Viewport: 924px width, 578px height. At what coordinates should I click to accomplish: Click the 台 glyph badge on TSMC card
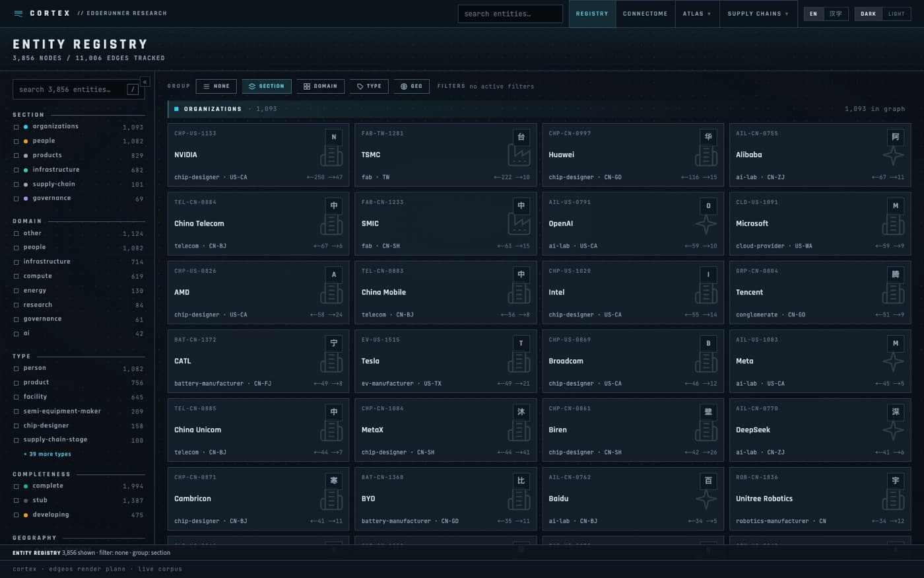(521, 137)
